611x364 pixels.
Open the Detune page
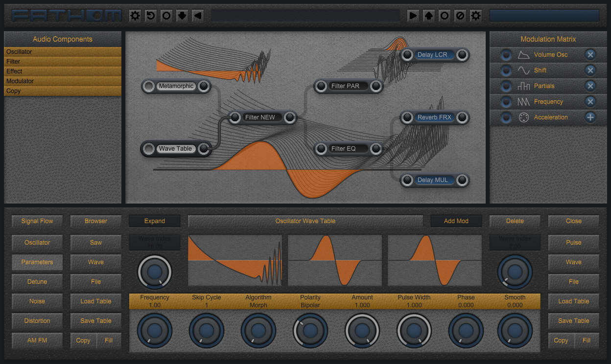(x=37, y=282)
